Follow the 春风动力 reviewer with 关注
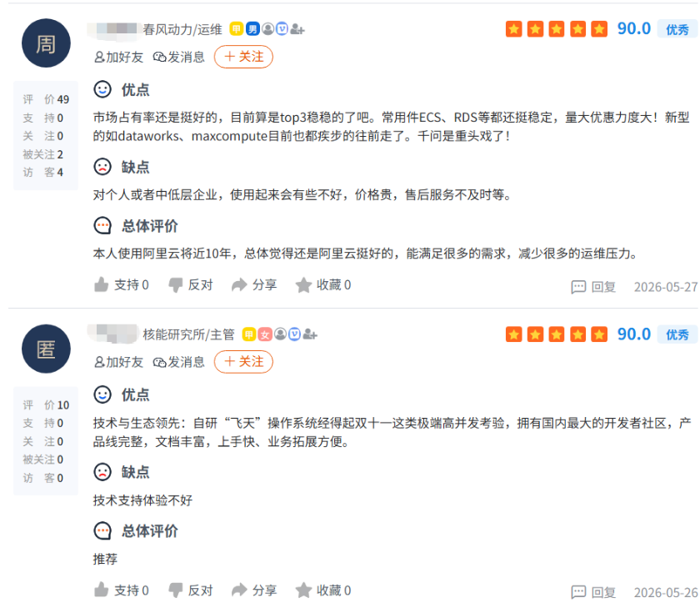Viewport: 700px width, 608px height. (243, 57)
